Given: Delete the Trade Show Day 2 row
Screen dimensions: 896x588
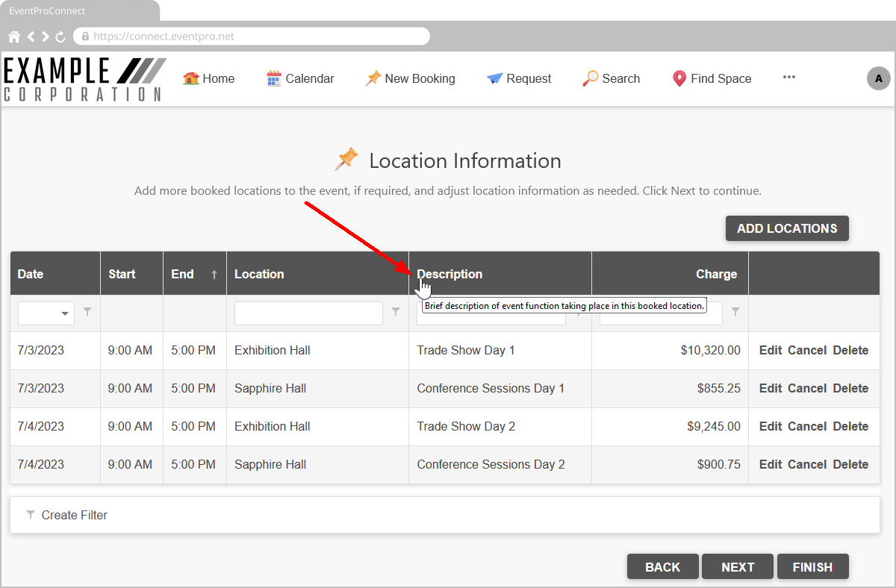Looking at the screenshot, I should pos(850,426).
